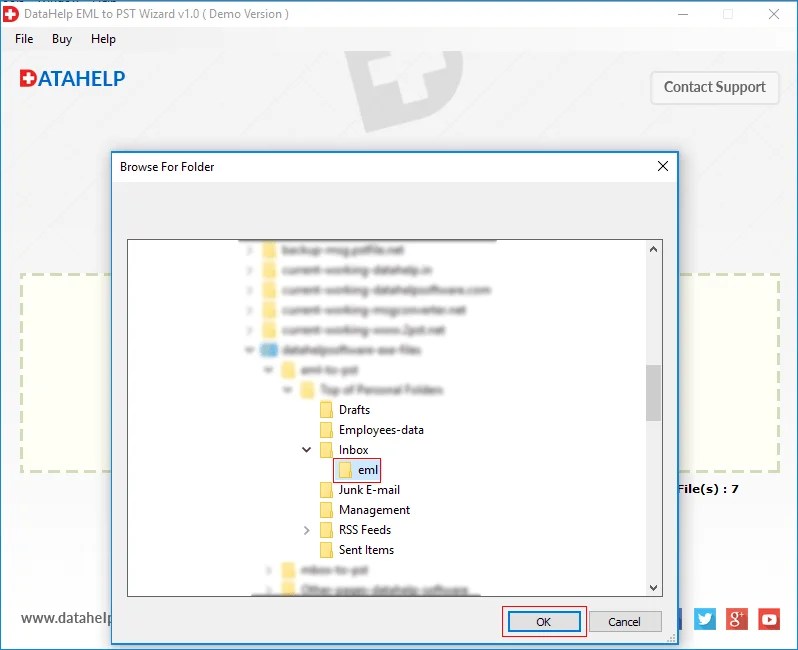The width and height of the screenshot is (798, 650).
Task: Click the Drafts folder icon
Action: point(326,410)
